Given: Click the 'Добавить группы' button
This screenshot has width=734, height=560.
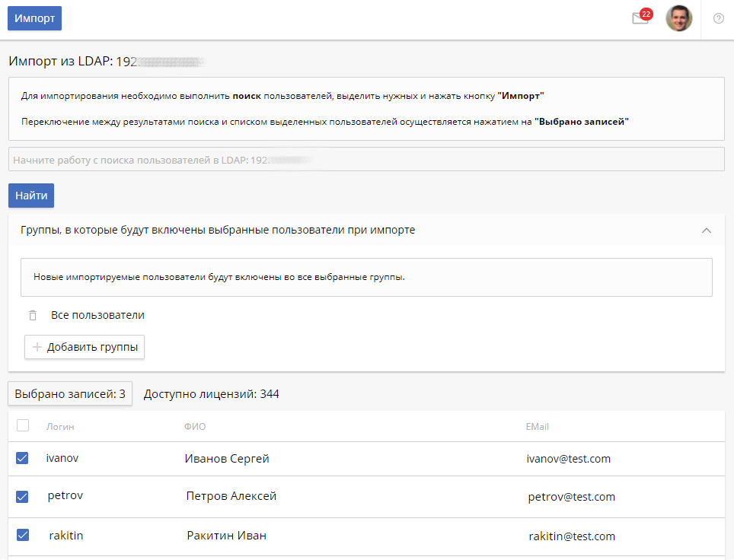Looking at the screenshot, I should point(85,347).
